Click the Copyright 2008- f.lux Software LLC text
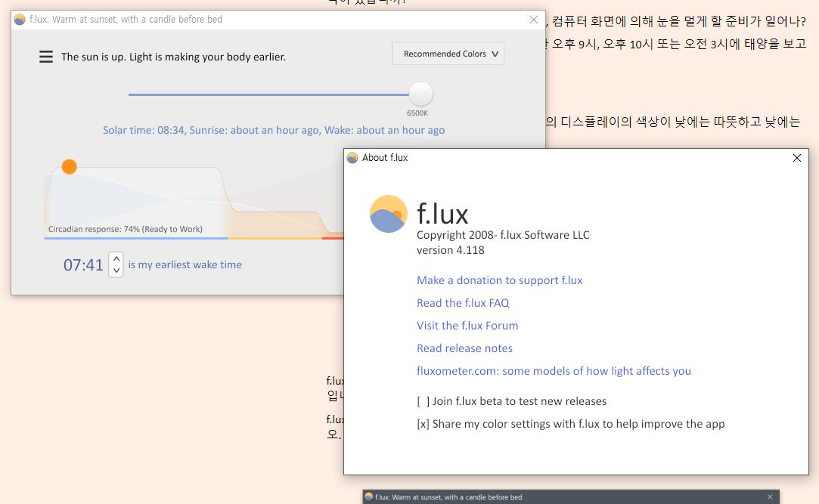 click(503, 235)
